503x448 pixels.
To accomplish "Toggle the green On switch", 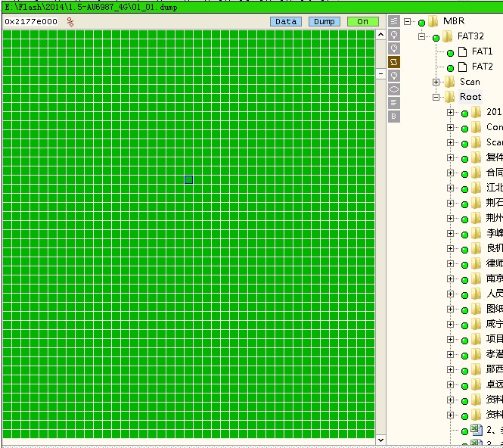I will [362, 21].
